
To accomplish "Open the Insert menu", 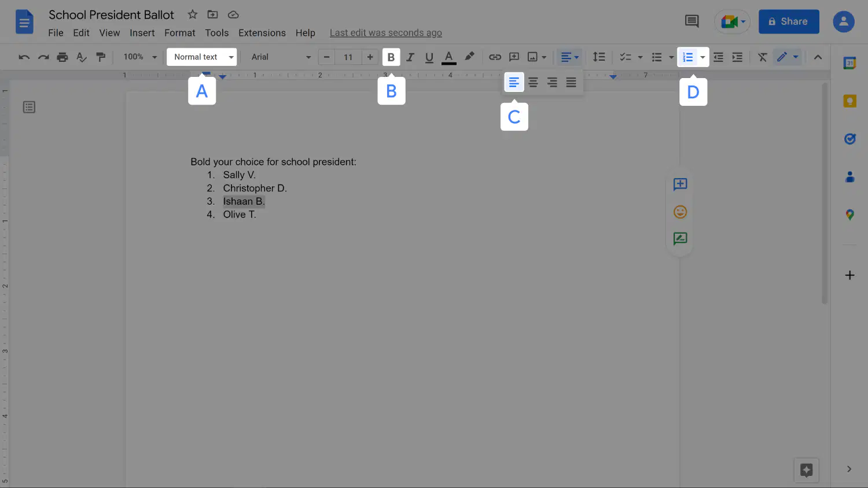I will click(142, 33).
